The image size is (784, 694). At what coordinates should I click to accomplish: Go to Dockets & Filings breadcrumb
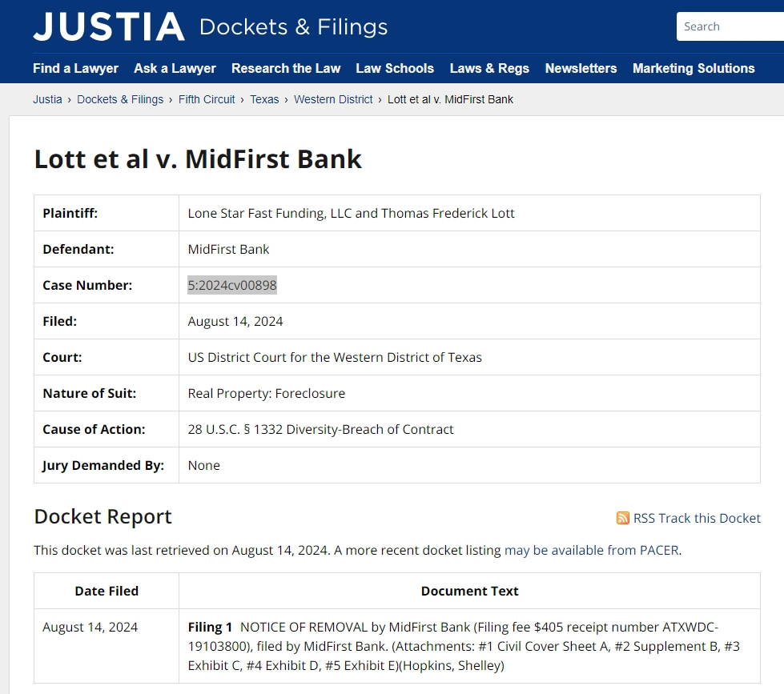click(120, 99)
